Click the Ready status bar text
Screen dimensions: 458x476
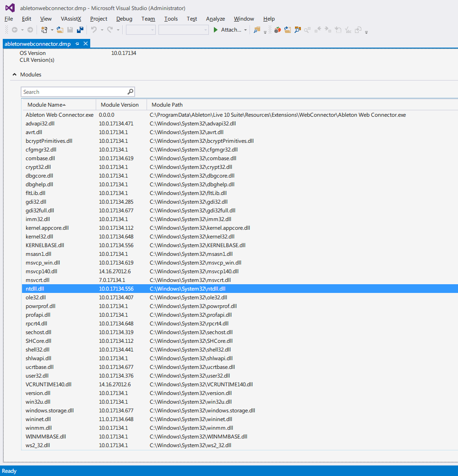(9, 471)
